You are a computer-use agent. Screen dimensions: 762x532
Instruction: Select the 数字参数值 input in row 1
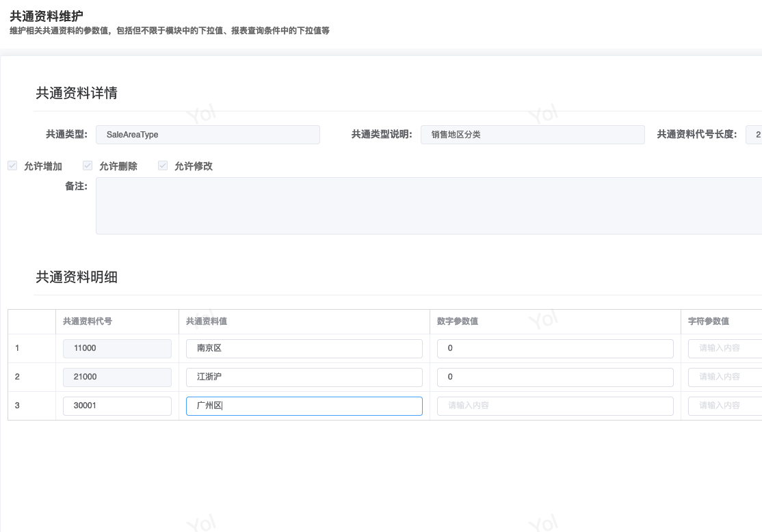pos(555,348)
